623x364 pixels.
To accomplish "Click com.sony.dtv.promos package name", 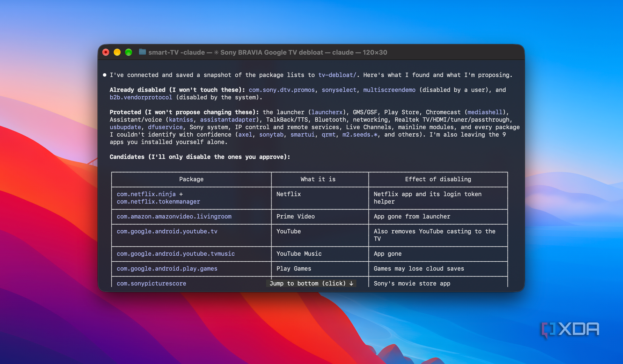I will (x=282, y=90).
